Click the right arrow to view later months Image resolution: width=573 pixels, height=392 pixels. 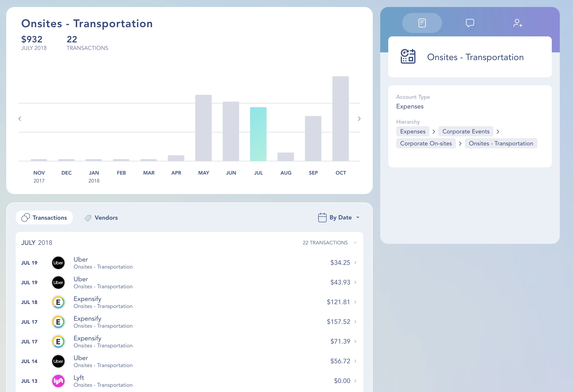click(x=359, y=119)
